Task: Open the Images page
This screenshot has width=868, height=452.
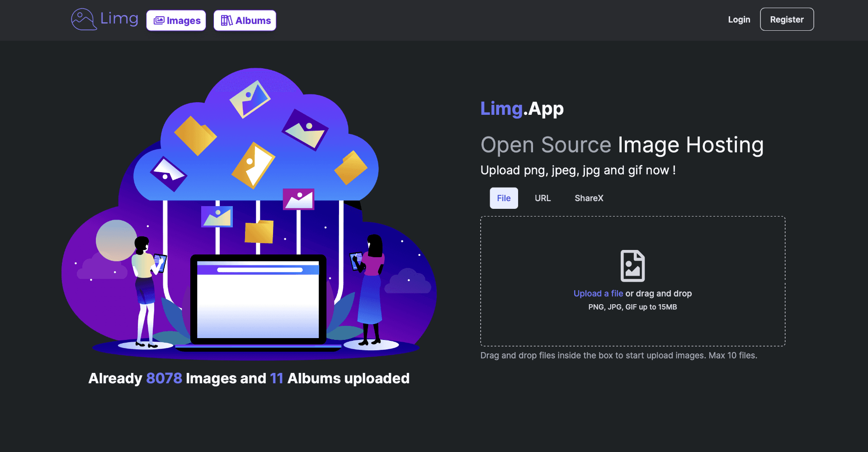Action: pos(176,20)
